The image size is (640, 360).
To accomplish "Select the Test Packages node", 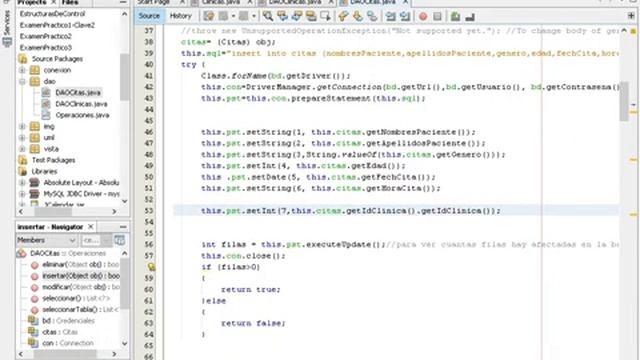I will (53, 160).
